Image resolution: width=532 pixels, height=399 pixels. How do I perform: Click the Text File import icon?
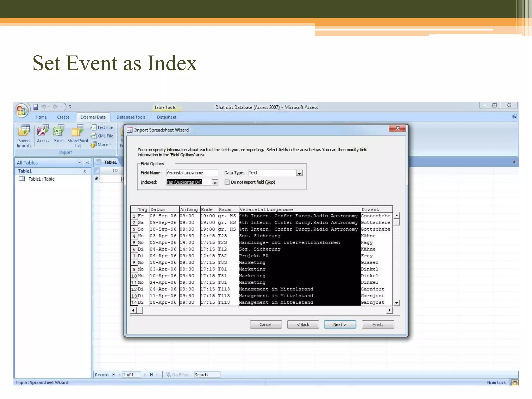tap(102, 127)
